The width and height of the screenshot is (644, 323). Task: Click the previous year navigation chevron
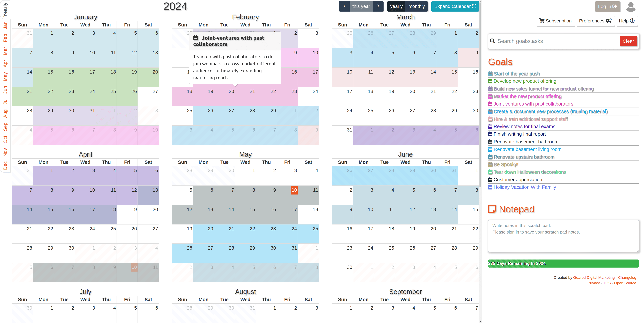[x=345, y=6]
